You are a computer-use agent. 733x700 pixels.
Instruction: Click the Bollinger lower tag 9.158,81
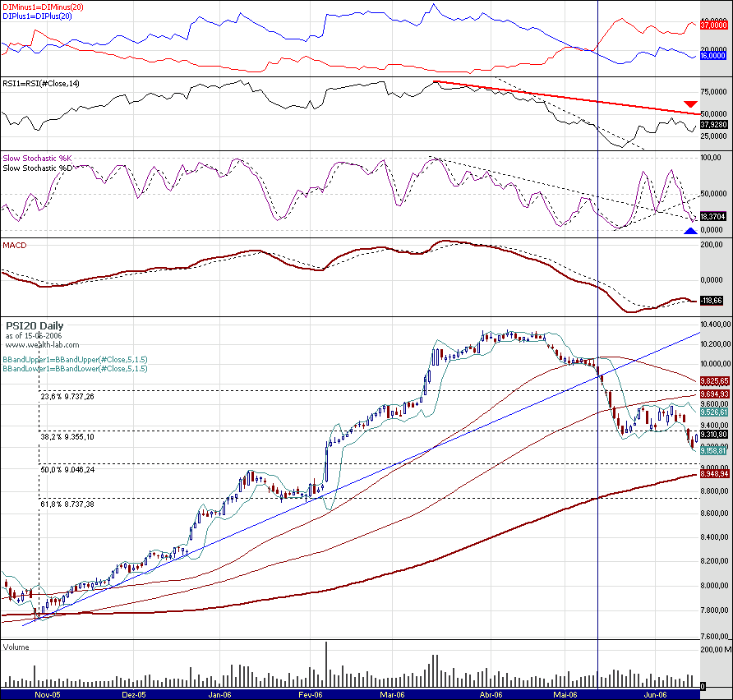coord(714,450)
